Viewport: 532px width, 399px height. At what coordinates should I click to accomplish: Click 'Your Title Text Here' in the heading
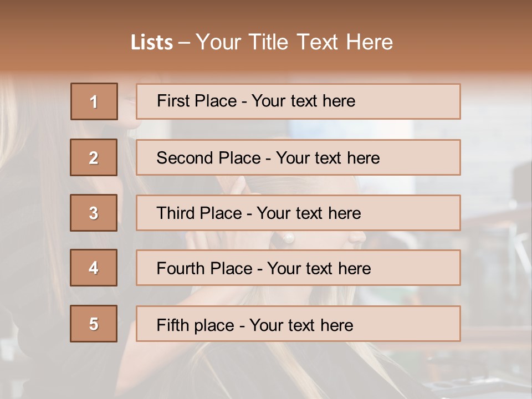tap(294, 42)
